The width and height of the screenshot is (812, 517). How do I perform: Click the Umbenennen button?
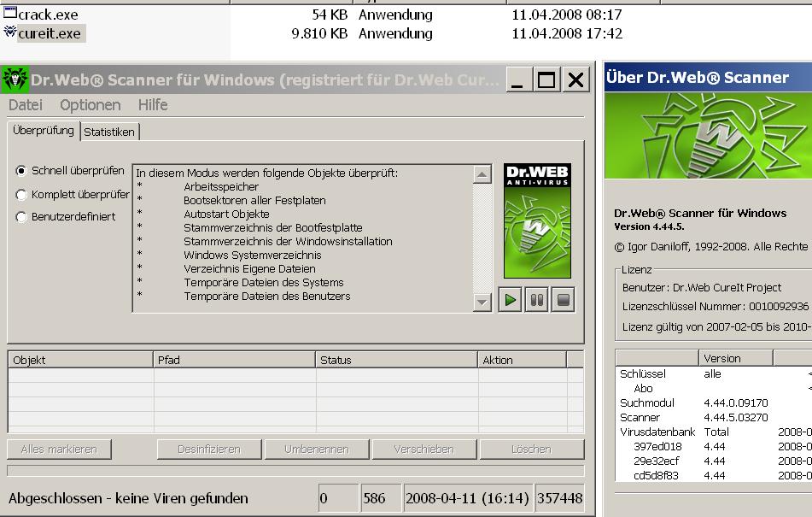[317, 449]
